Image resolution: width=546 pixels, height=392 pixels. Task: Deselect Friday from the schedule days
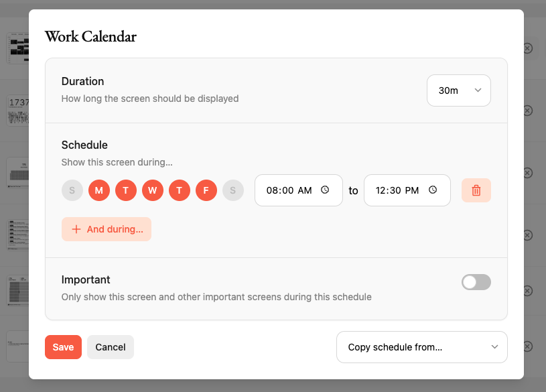click(206, 190)
